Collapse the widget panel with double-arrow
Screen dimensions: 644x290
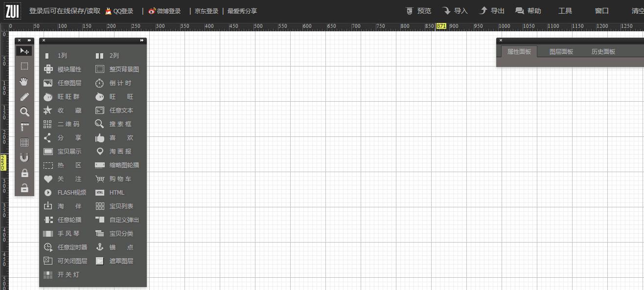click(x=142, y=41)
